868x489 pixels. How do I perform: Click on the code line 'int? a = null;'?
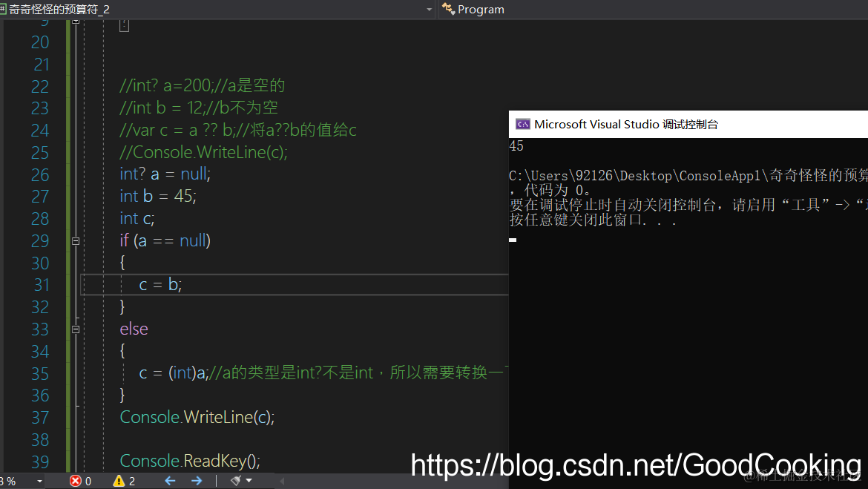165,174
